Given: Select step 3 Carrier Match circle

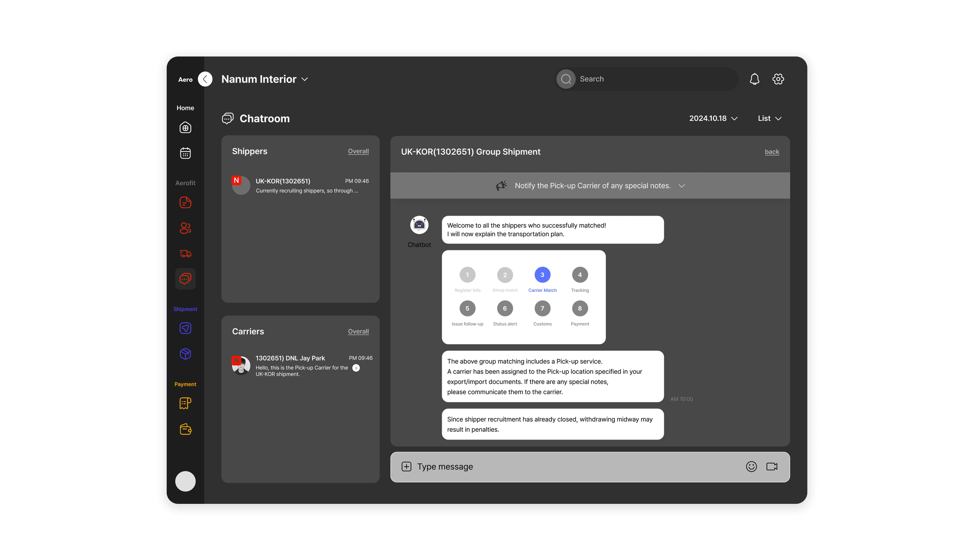Looking at the screenshot, I should click(x=542, y=275).
